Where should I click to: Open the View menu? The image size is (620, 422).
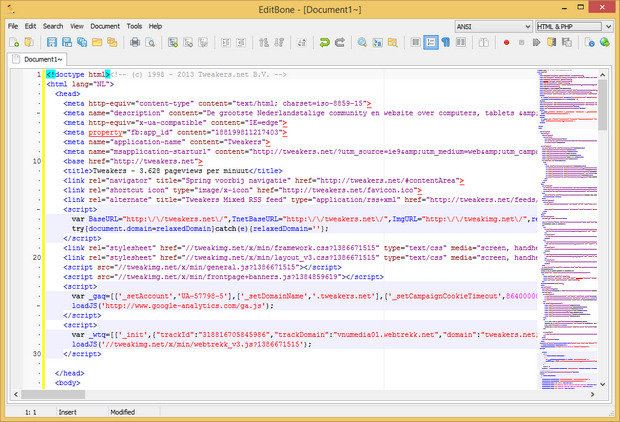[x=77, y=26]
